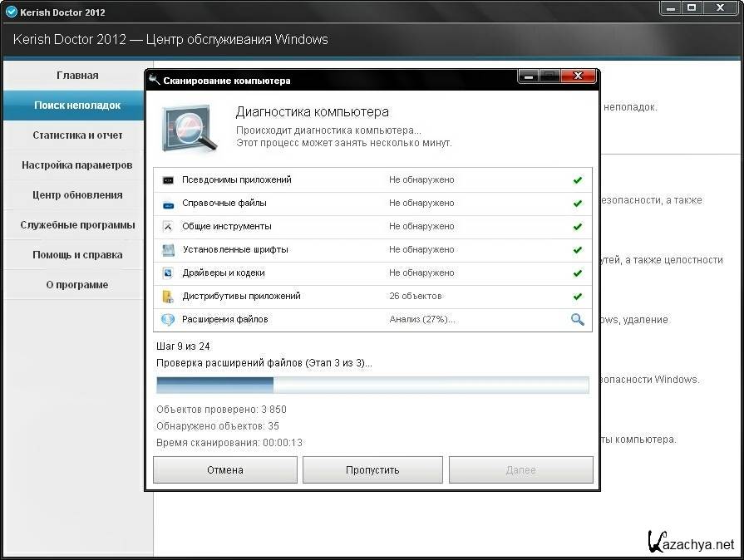Click the scan progress bar
744x560 pixels.
pyautogui.click(x=372, y=384)
